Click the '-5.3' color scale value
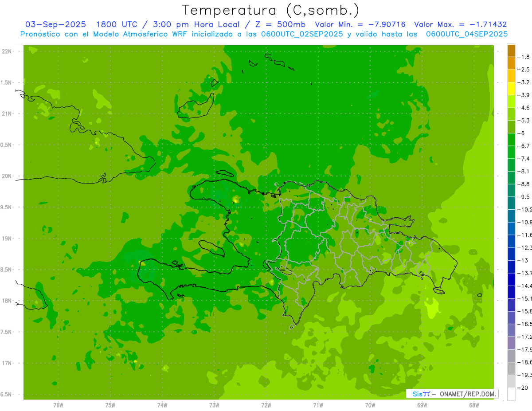 pos(524,121)
